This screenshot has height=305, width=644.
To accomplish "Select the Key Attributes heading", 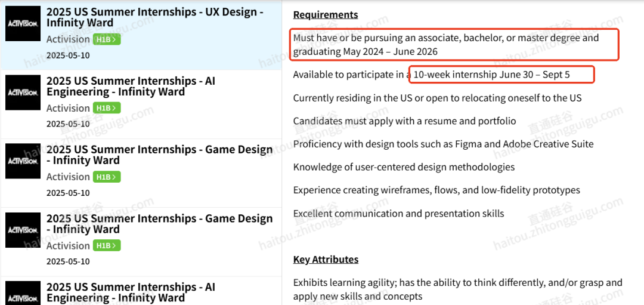I will pyautogui.click(x=326, y=260).
